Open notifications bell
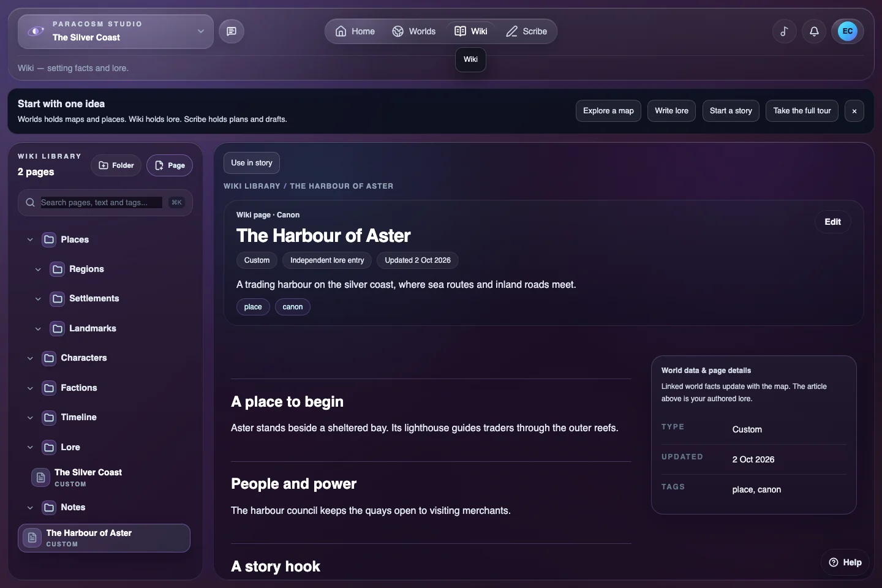 814,31
